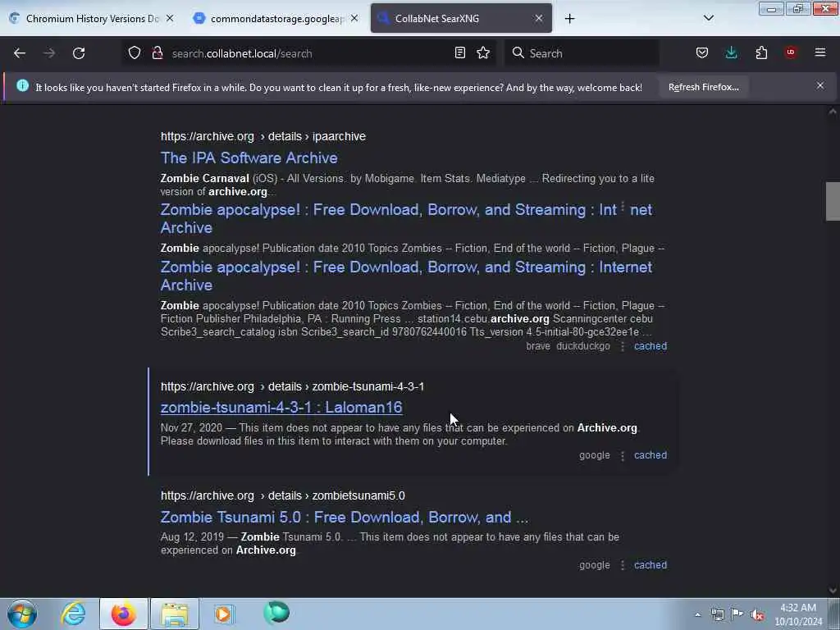
Task: Click the 'Nov 27, 2020' result snippet
Action: [x=400, y=435]
